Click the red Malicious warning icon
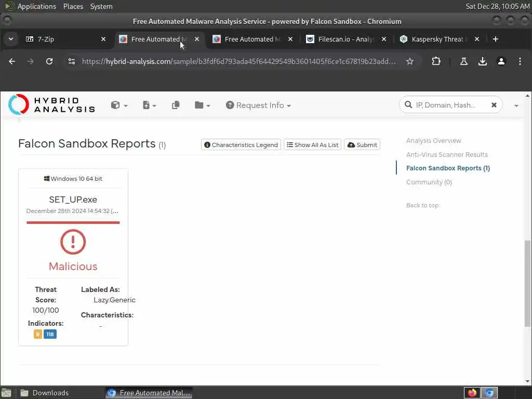The image size is (532, 399). point(73,242)
